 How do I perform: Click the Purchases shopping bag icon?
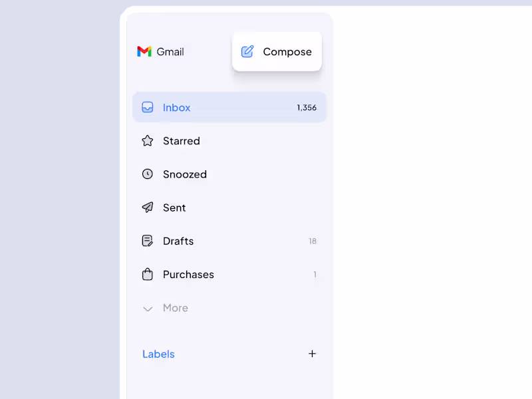(148, 274)
